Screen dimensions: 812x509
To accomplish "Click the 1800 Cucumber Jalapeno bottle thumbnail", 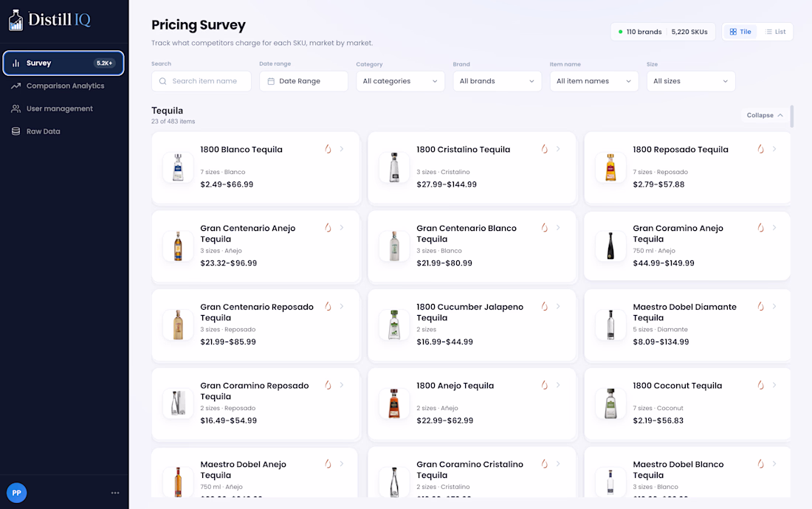I will click(x=394, y=325).
